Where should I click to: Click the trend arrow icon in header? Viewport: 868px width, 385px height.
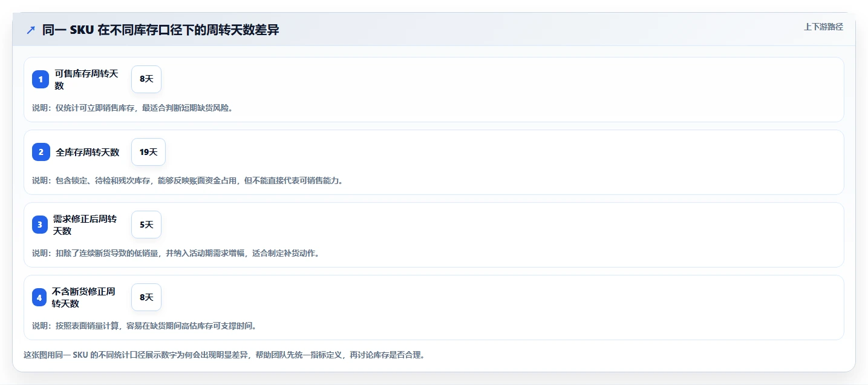coord(31,30)
